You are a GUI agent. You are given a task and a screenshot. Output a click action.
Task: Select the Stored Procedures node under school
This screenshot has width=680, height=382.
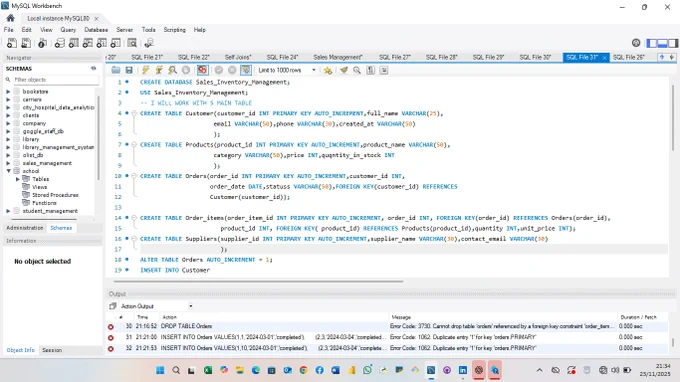coord(55,195)
